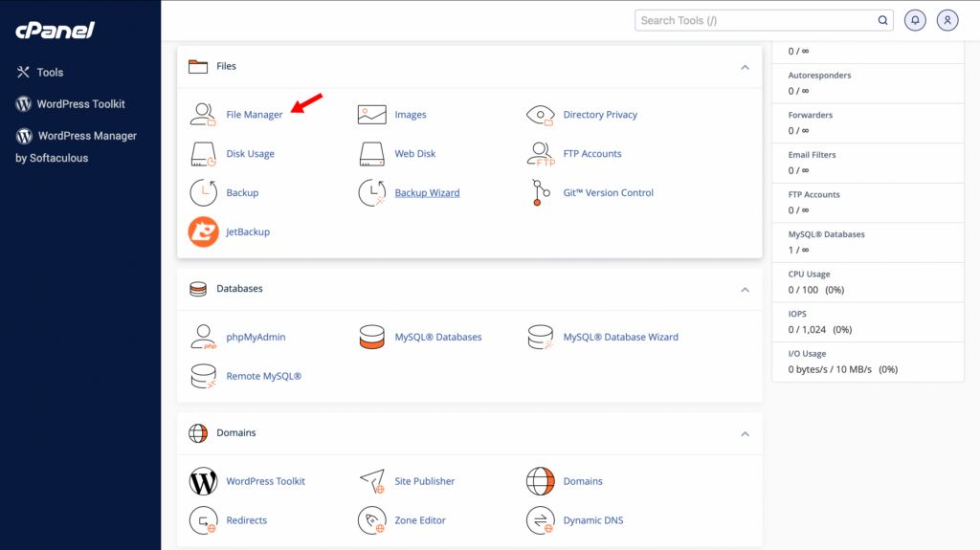The height and width of the screenshot is (550, 980).
Task: Open the File Manager icon
Action: click(x=203, y=115)
